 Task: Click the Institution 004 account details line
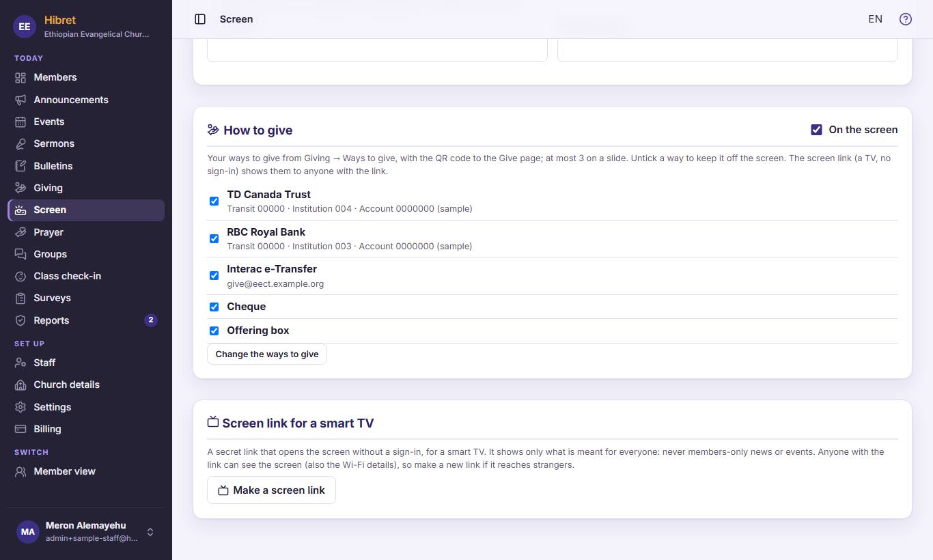[350, 209]
